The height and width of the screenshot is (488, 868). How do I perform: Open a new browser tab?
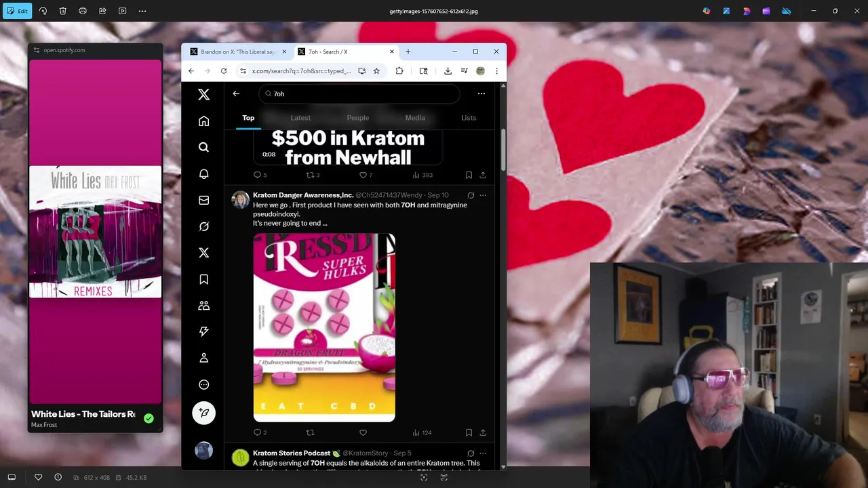click(408, 52)
